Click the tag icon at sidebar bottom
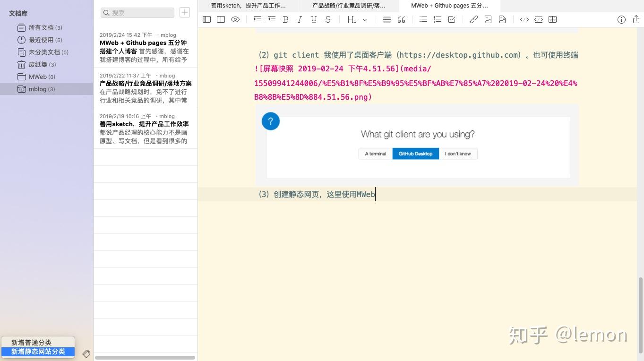 point(86,353)
